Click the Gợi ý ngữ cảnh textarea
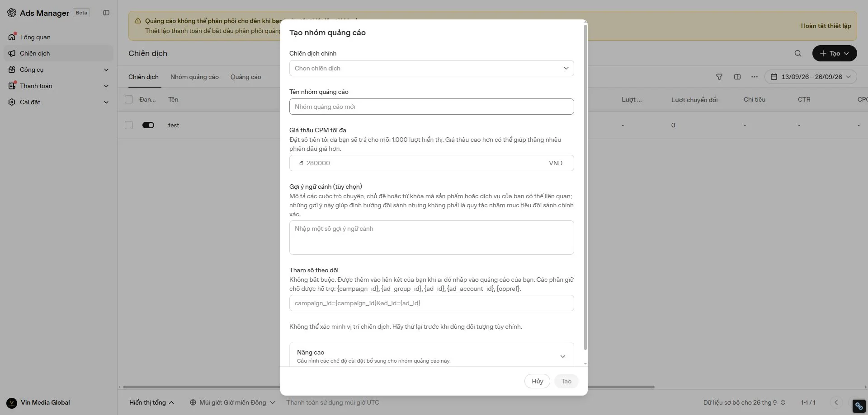868x415 pixels. point(432,238)
